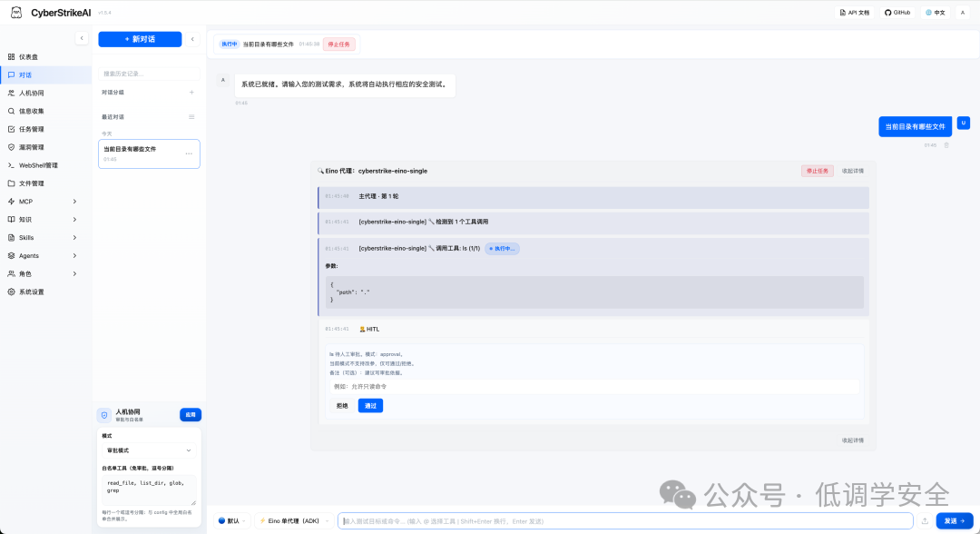Open the Eino 单代理 (ADK) agent dropdown
The width and height of the screenshot is (980, 534).
[x=294, y=521]
